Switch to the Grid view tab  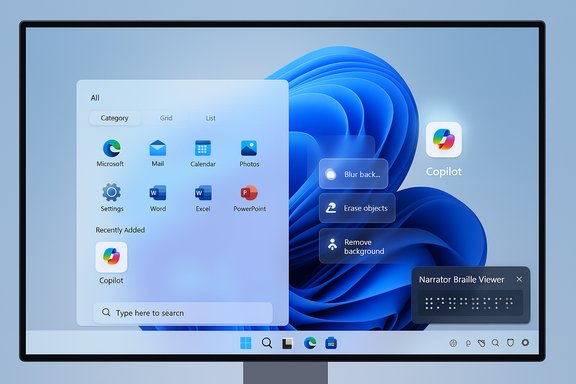tap(166, 118)
